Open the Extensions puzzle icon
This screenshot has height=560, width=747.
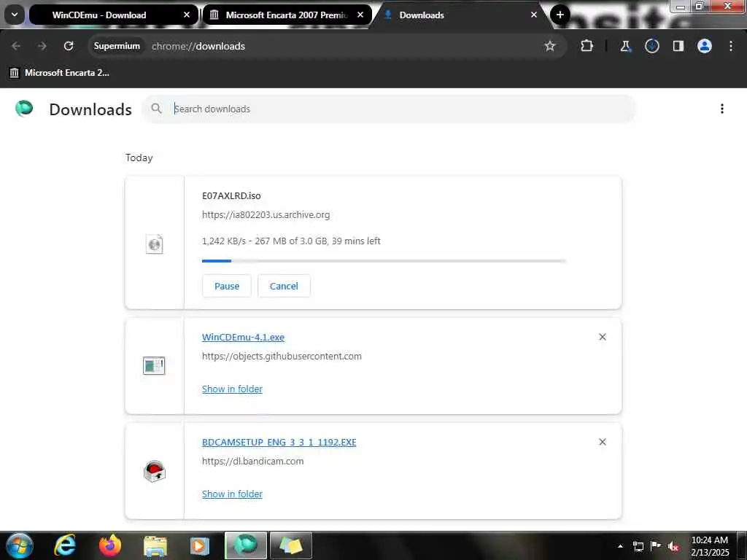[x=587, y=46]
